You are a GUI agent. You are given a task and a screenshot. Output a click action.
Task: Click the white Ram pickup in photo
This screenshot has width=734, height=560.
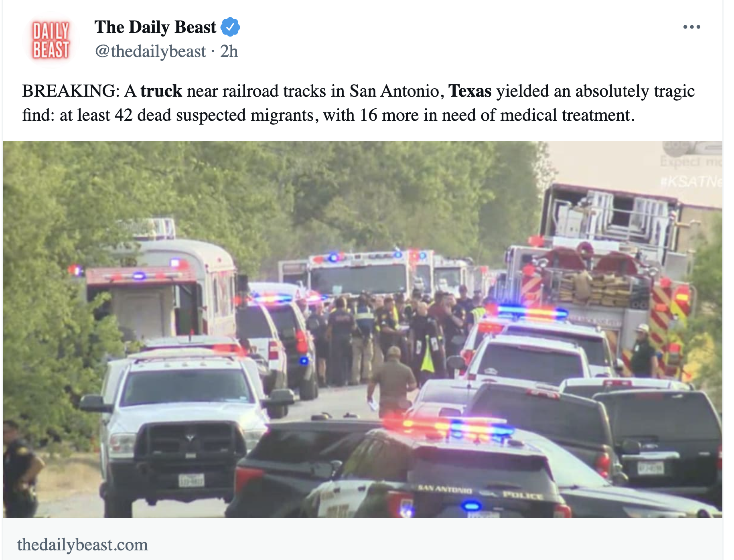click(x=185, y=425)
